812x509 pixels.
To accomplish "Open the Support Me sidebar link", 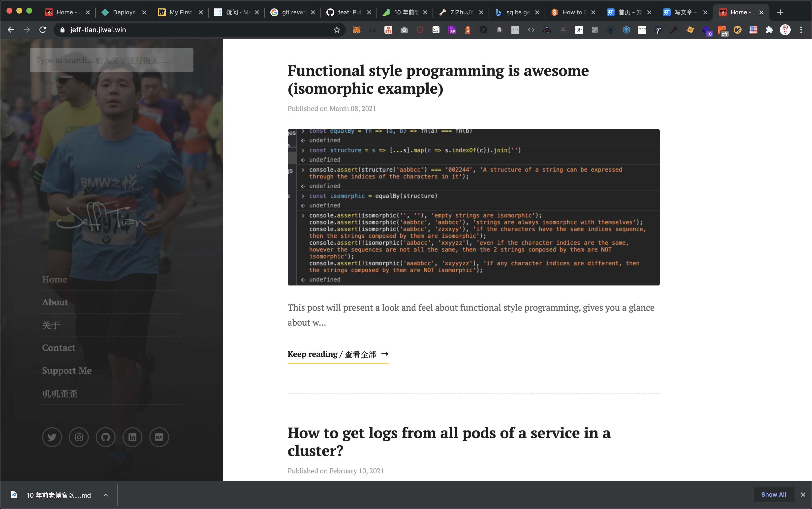I will pyautogui.click(x=67, y=370).
